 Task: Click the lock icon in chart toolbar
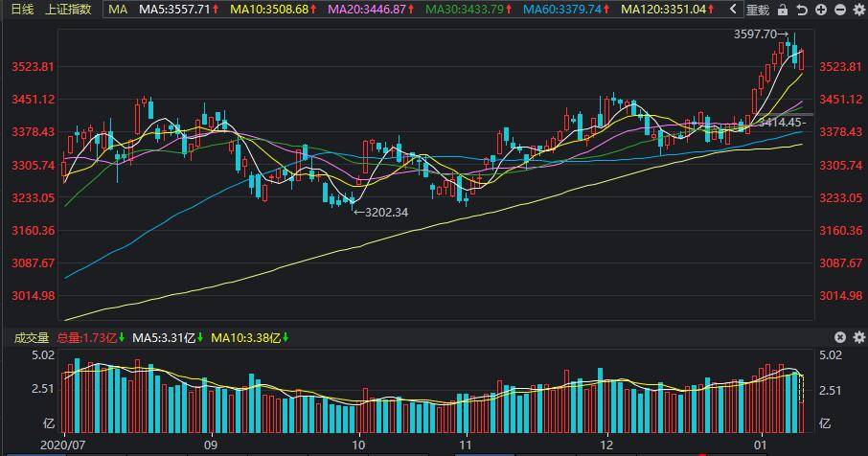coord(783,10)
